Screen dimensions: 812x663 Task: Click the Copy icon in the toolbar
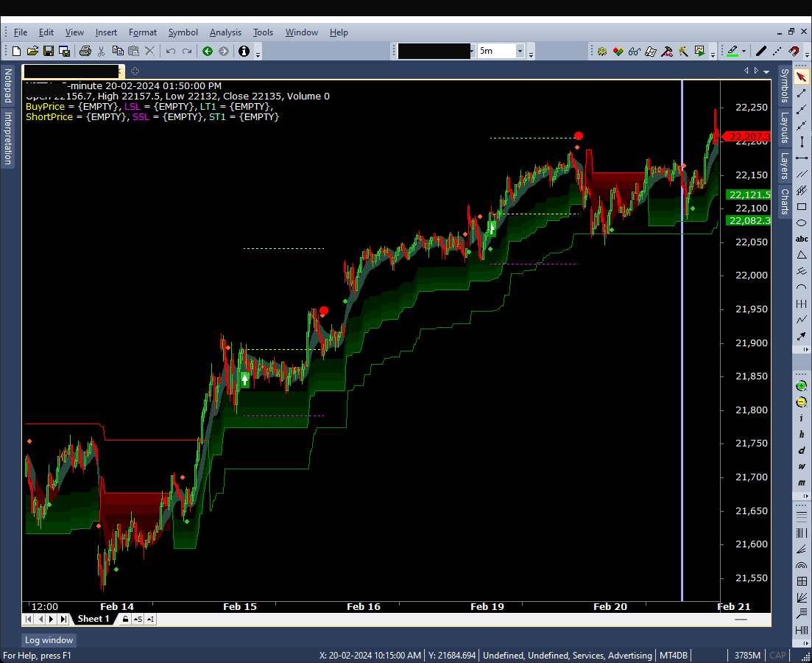pos(118,51)
